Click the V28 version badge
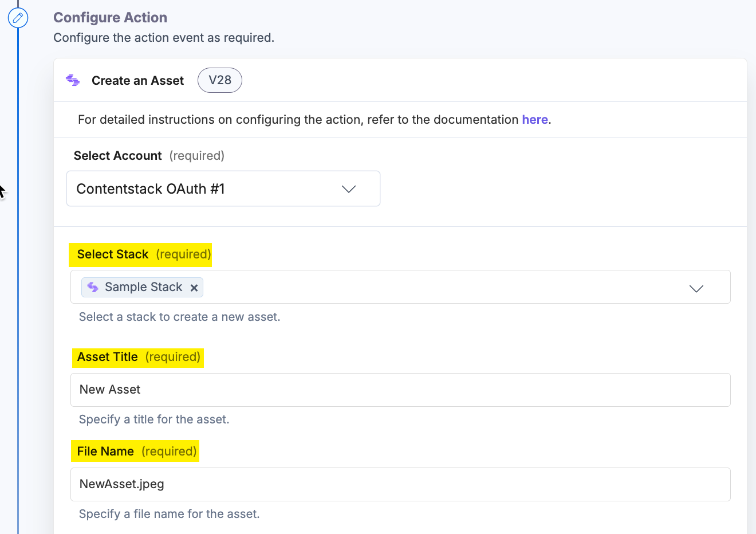The image size is (756, 534). click(220, 80)
